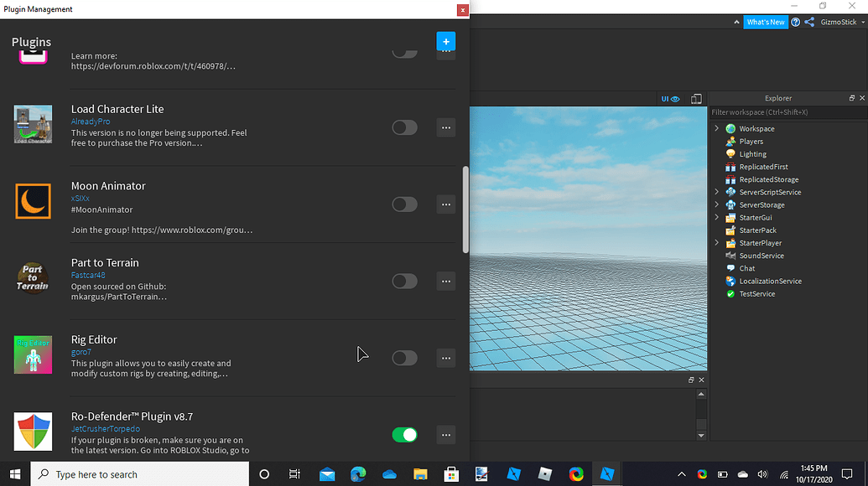Click the What's New button
This screenshot has height=486, width=868.
click(x=766, y=22)
